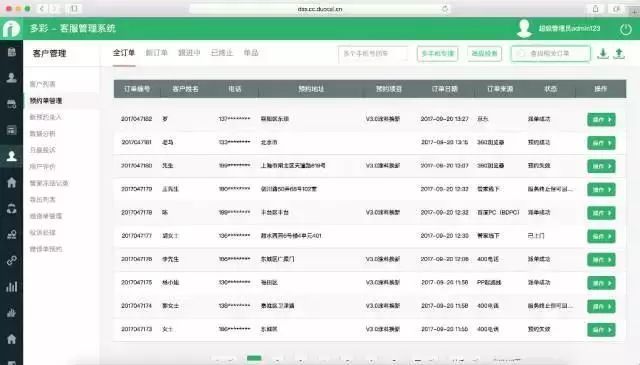Image resolution: width=640 pixels, height=365 pixels.
Task: Open the 操作 menu for order 2017047177
Action: click(601, 236)
